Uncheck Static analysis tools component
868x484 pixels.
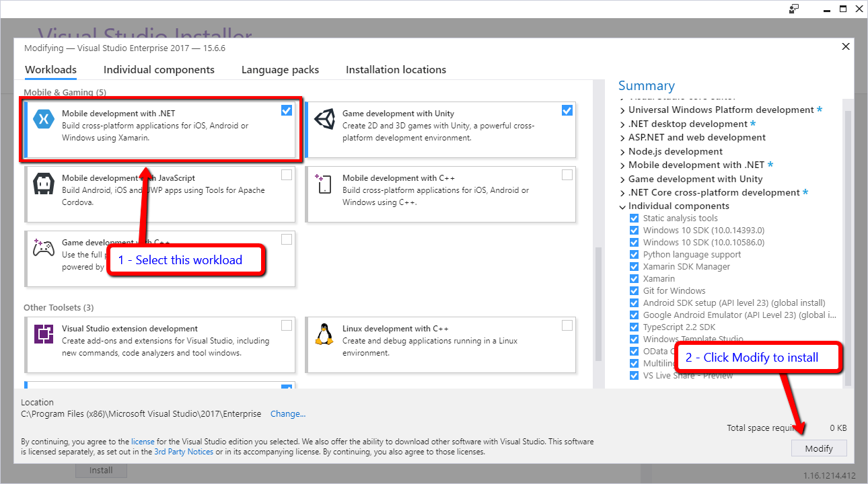click(634, 218)
